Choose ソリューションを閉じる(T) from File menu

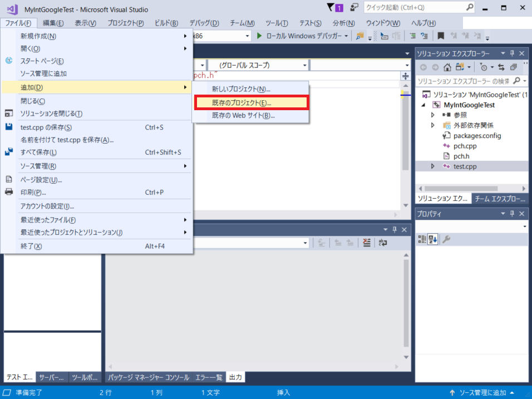coord(96,114)
